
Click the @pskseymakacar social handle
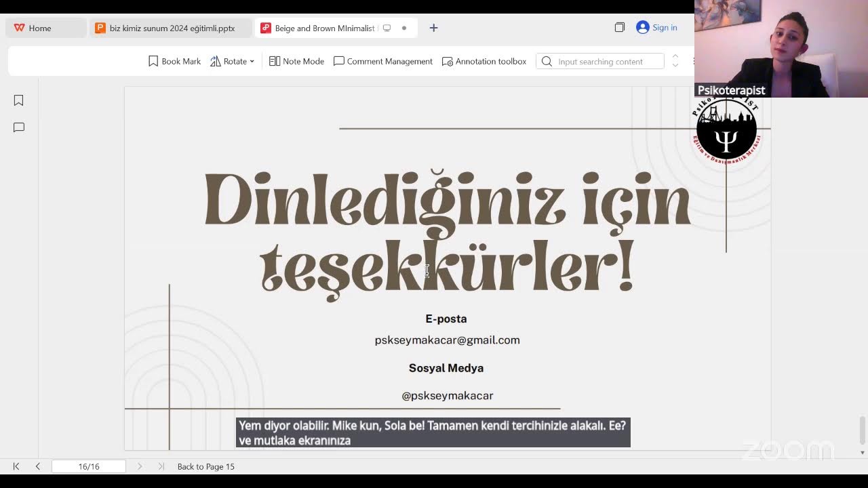448,395
